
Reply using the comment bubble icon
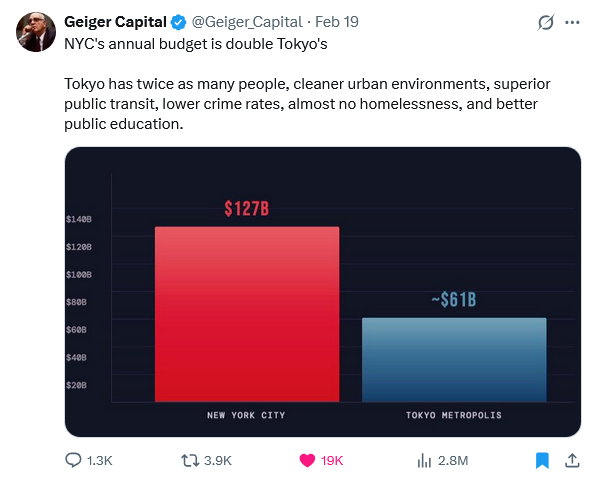click(73, 460)
